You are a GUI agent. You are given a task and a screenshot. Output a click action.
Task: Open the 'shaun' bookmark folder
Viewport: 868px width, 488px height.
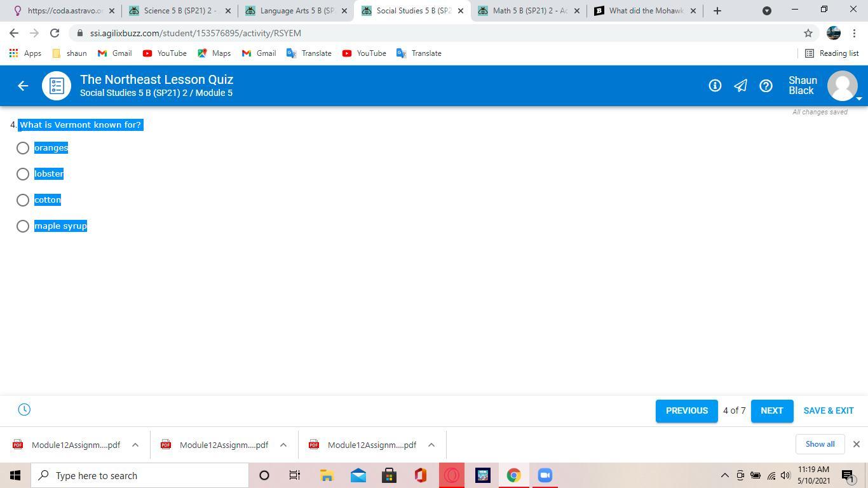[69, 53]
